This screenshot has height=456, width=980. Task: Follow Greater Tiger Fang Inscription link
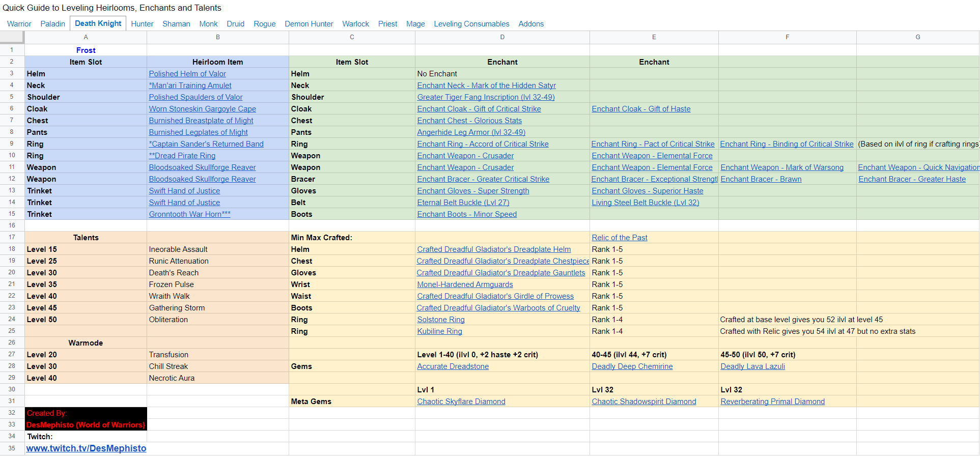486,97
